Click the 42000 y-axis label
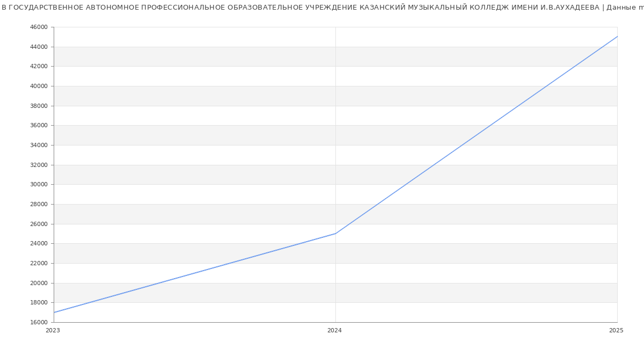Screen dimensions: 644x349 39,67
